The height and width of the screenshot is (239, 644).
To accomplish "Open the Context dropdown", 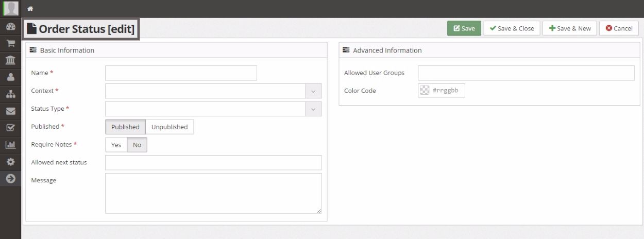I will click(x=213, y=91).
